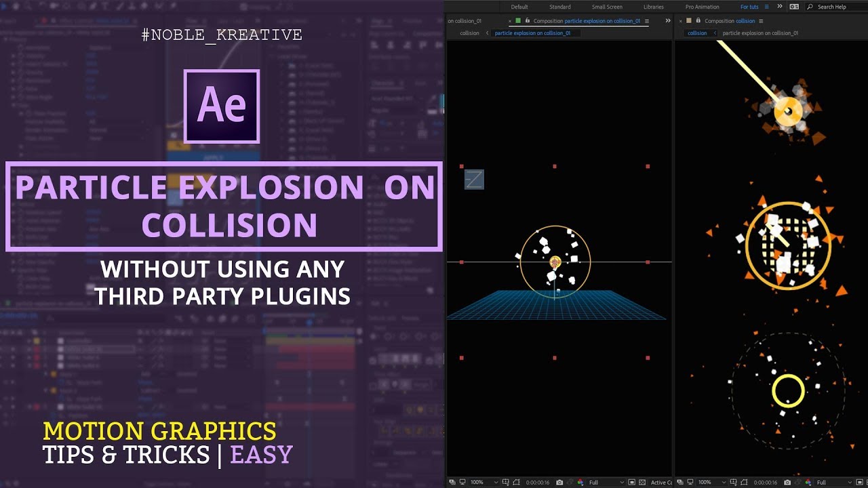Take snapshot in the right collision viewer
This screenshot has width=868, height=488.
coord(787,482)
